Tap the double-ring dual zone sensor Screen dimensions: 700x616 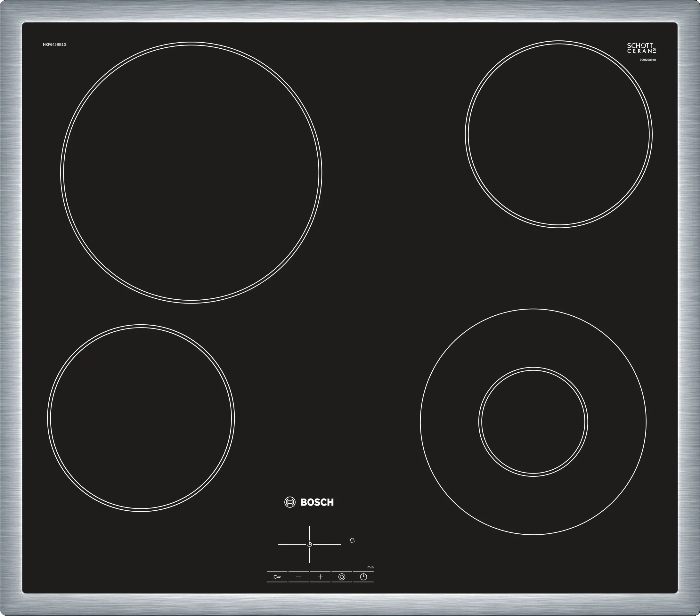click(342, 577)
